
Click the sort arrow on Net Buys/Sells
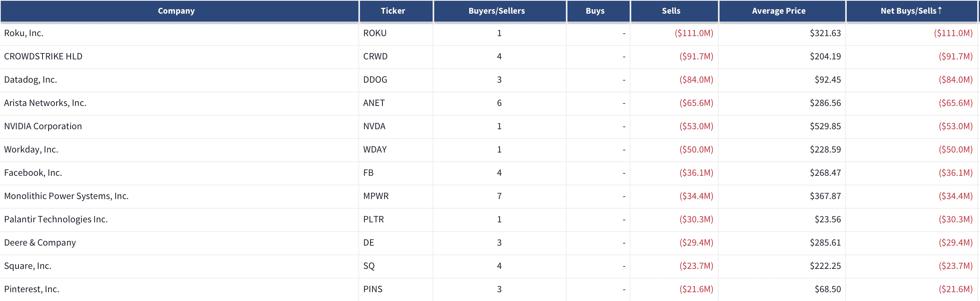(x=940, y=10)
